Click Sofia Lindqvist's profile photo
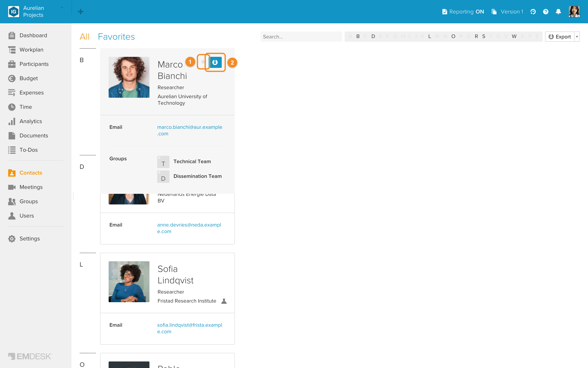This screenshot has width=588, height=368. (129, 282)
